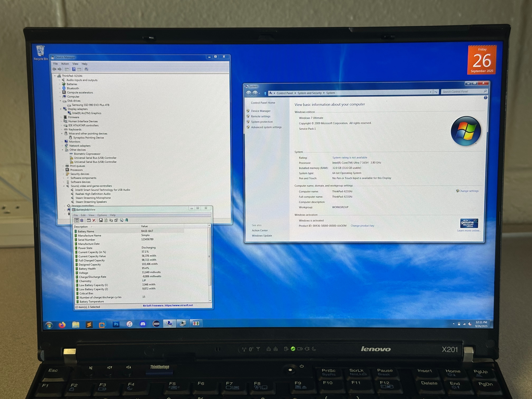Collapse the Disk drives tree node
The height and width of the screenshot is (399, 532).
click(61, 101)
